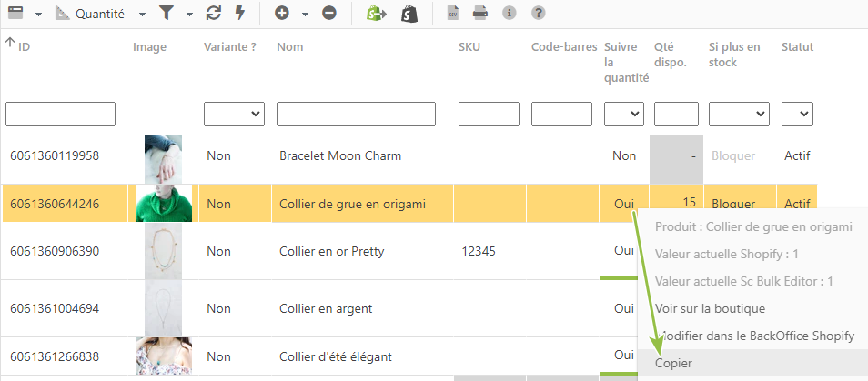This screenshot has width=868, height=381.
Task: Click the lightning bolt quick action icon
Action: 239,14
